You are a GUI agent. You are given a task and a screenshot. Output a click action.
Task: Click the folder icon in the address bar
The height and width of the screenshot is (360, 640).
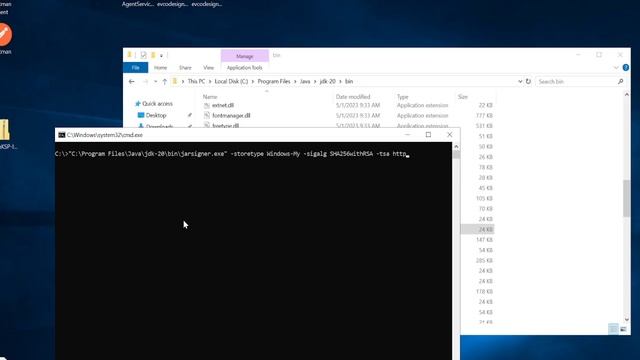pos(175,81)
